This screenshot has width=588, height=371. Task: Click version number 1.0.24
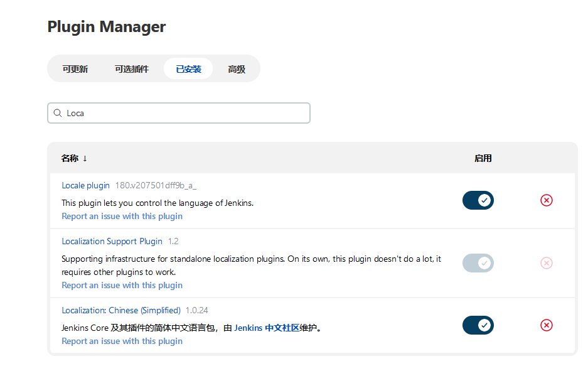coord(197,310)
